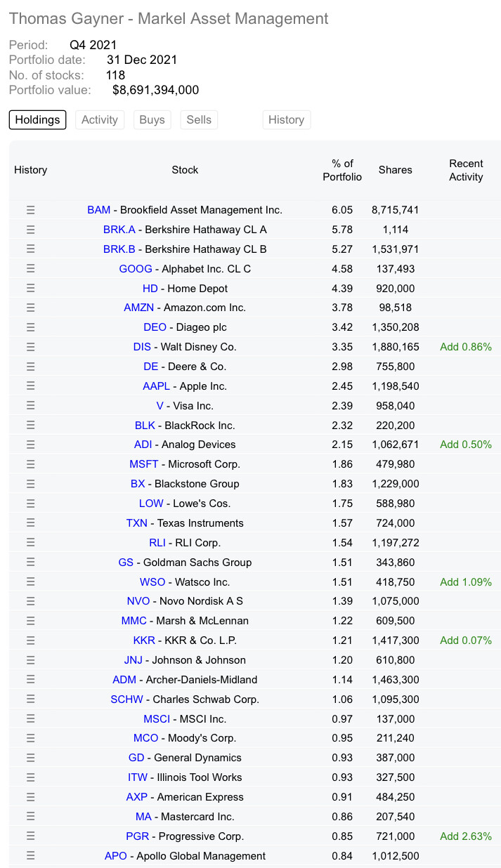Screen dimensions: 501x868
Task: Open the AMZN ticker link
Action: [x=138, y=308]
